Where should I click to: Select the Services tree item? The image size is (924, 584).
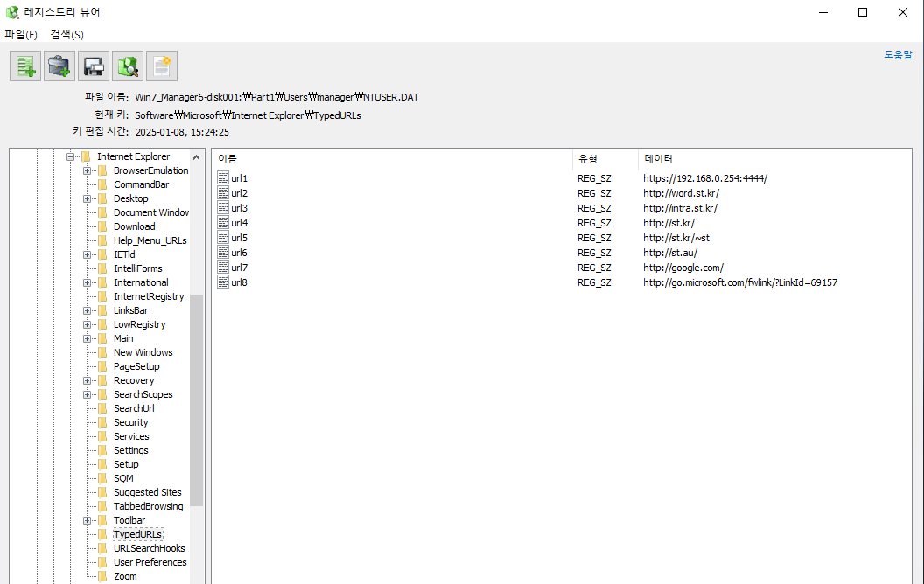(x=131, y=436)
